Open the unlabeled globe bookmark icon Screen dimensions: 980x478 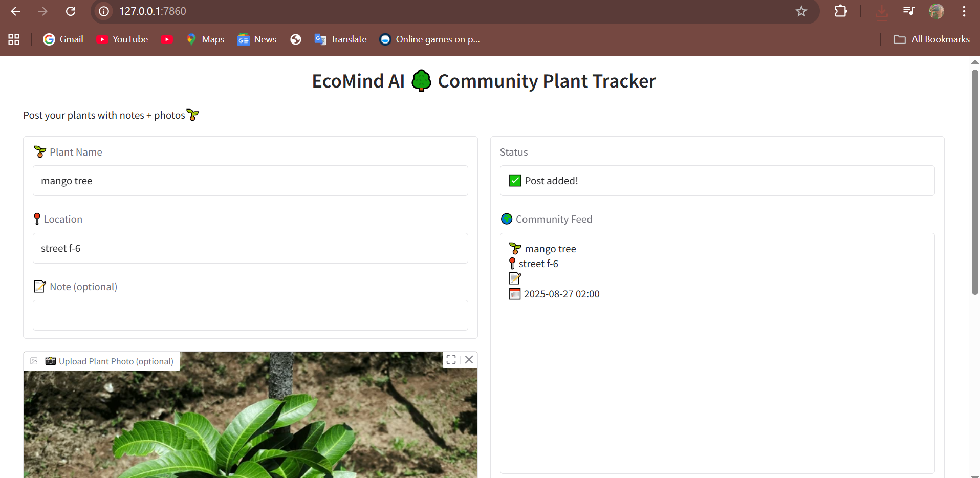(296, 39)
